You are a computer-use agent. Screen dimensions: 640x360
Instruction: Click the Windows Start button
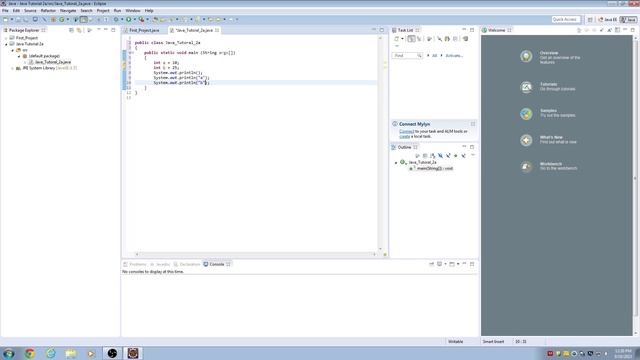(x=9, y=353)
